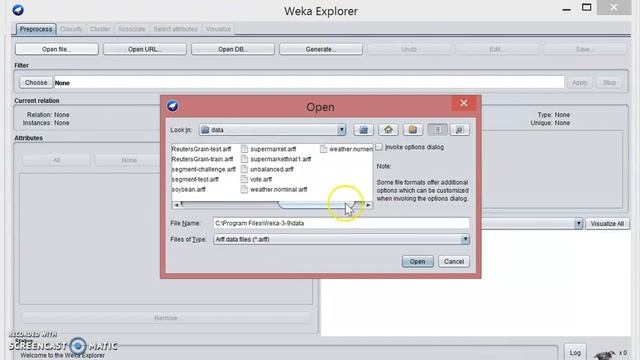Select supermarket.arff file icon
Screen dimensions: 640x360
[x=244, y=149]
